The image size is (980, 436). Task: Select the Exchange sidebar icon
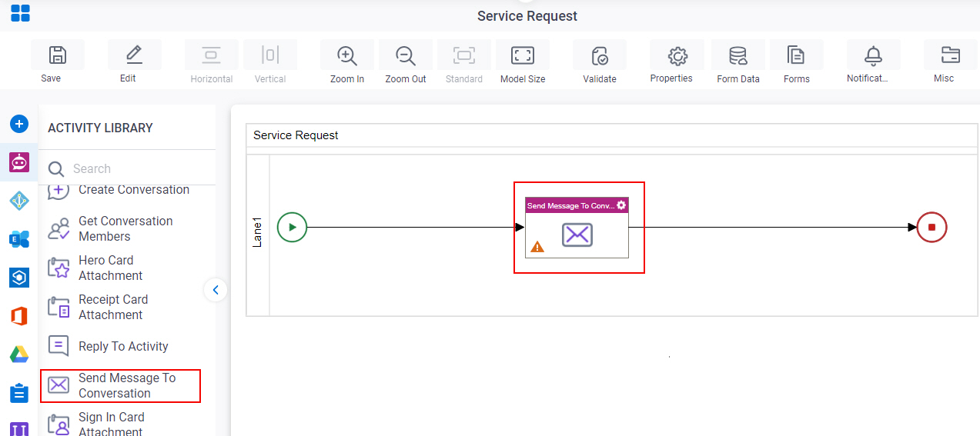click(19, 239)
